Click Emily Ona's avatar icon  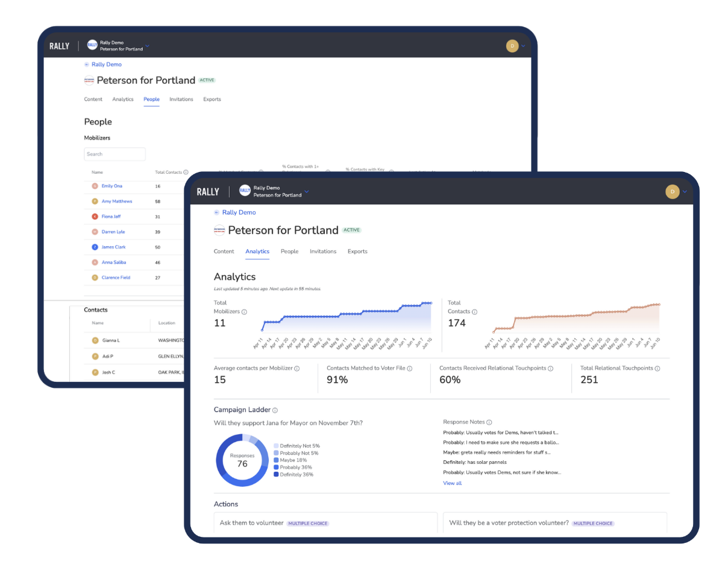[95, 186]
